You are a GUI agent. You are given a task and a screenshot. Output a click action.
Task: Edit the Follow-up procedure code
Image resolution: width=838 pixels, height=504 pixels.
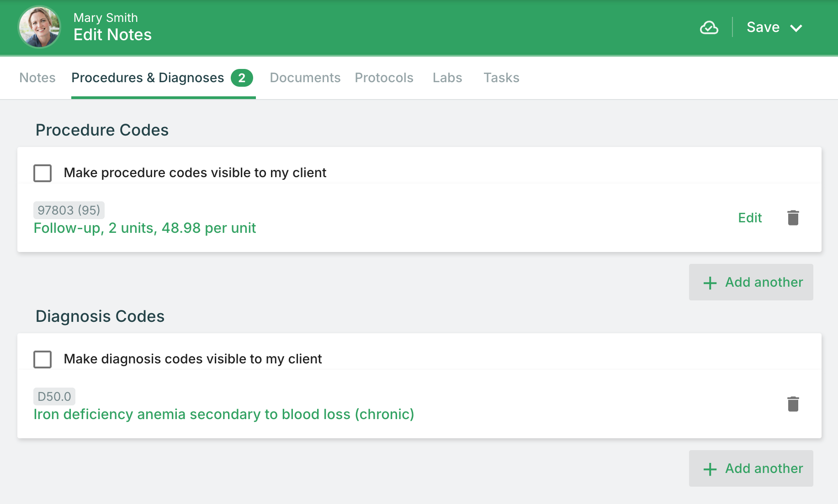pos(750,218)
